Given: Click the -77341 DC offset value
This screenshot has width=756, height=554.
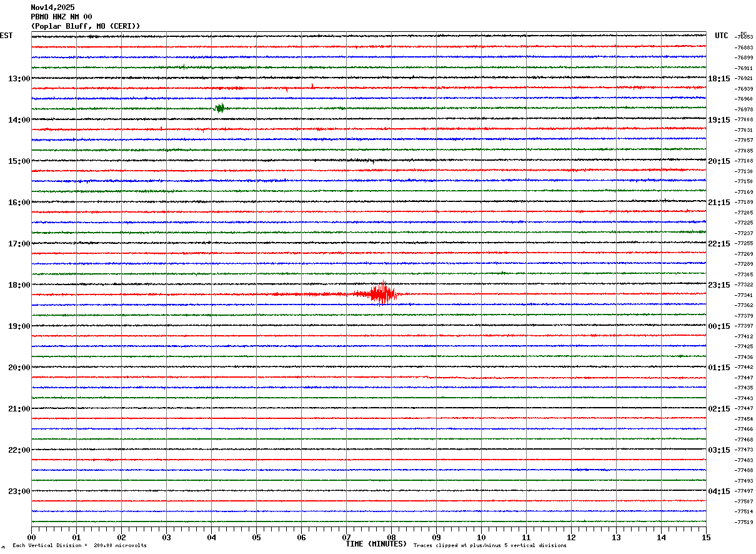Looking at the screenshot, I should pyautogui.click(x=744, y=295).
